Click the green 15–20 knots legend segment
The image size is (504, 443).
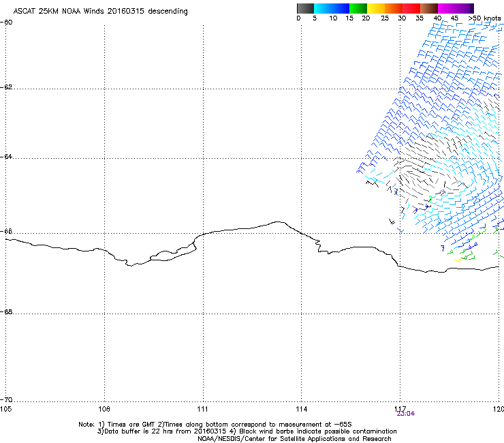pyautogui.click(x=358, y=8)
